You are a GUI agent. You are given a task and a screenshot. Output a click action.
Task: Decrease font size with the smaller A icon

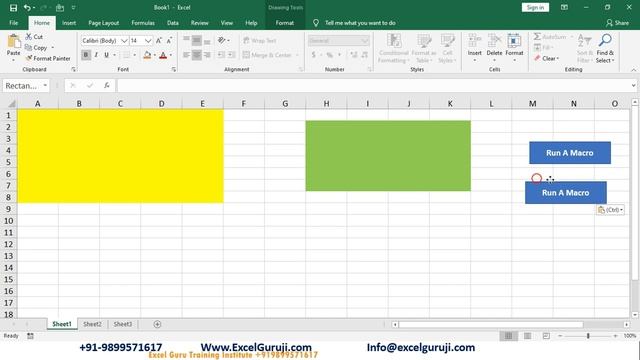169,40
